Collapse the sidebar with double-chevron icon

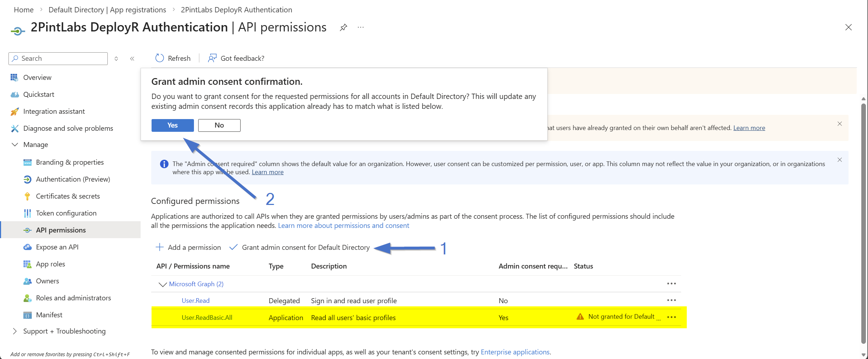pos(132,59)
